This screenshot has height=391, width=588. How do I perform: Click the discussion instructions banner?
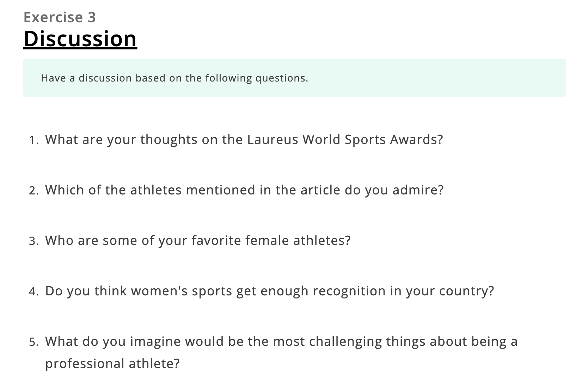pos(294,78)
